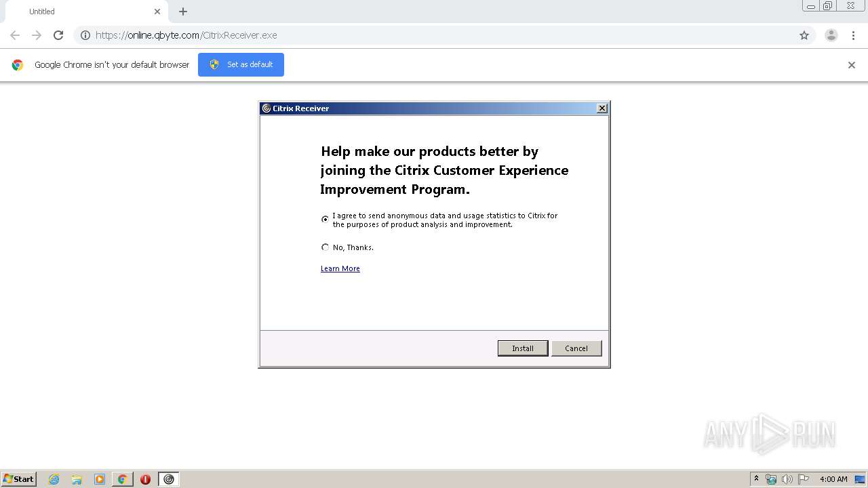
Task: Select the agree to send anonymous data option
Action: [x=325, y=219]
